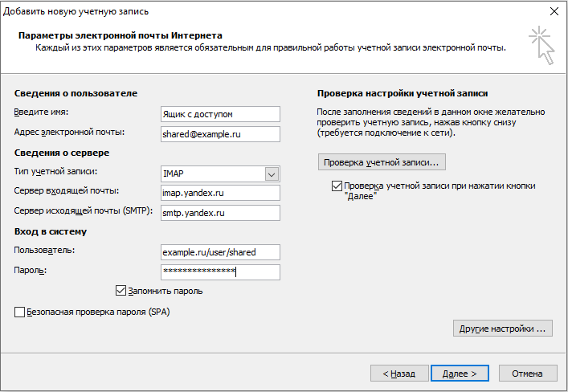
Task: Click the cursor wizard icon in header
Action: coord(541,44)
